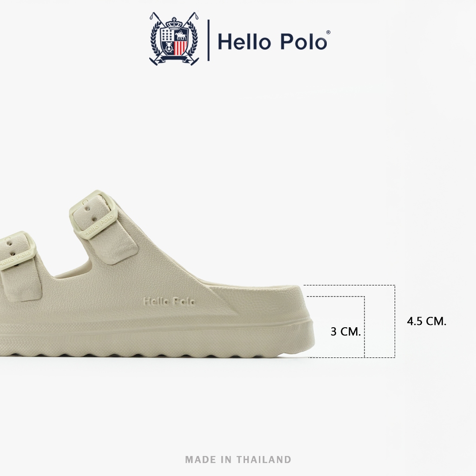This screenshot has width=476, height=476.
Task: Click the Hello Polo crest logo
Action: click(174, 39)
